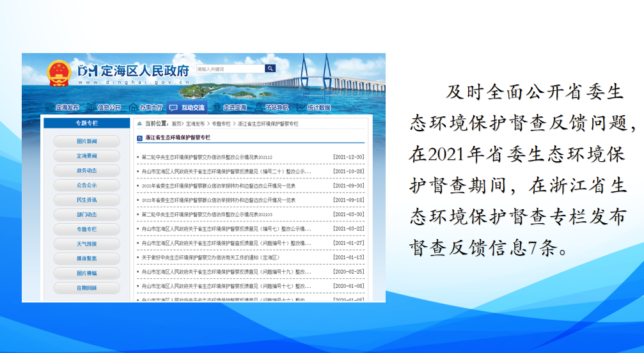The width and height of the screenshot is (644, 353).
Task: Click the 办事大厅 house icon
Action: click(x=133, y=107)
